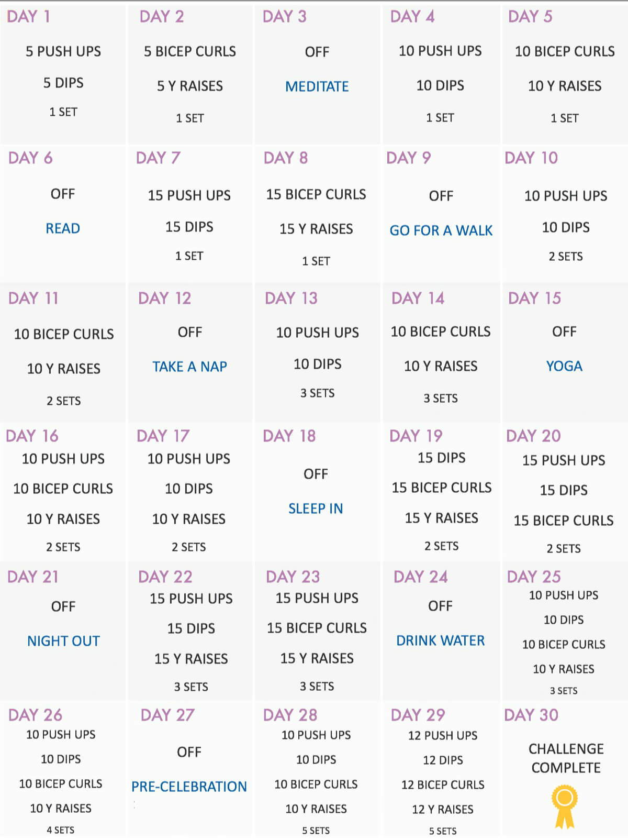
Task: Click 12 PUSH UPS on Day 29
Action: (443, 736)
